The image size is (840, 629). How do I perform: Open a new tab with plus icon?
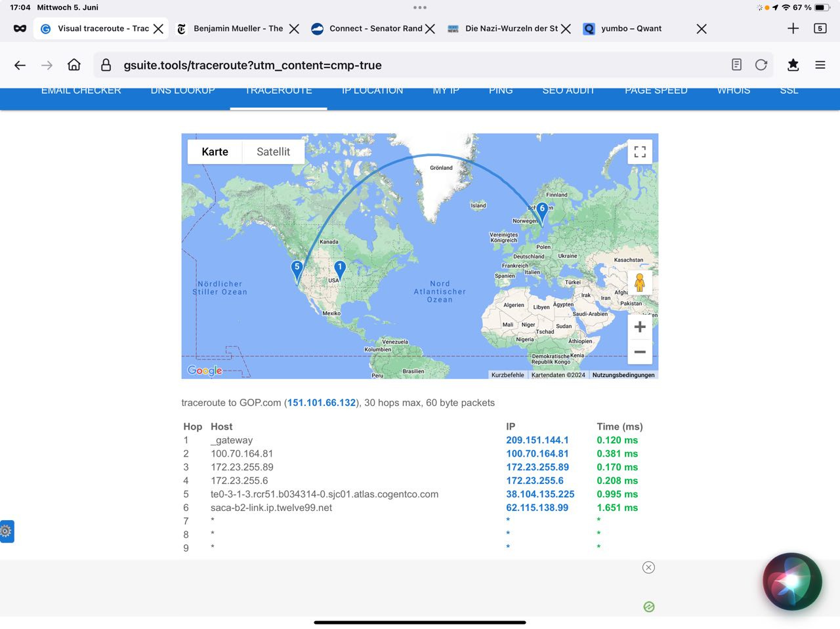[x=793, y=28]
